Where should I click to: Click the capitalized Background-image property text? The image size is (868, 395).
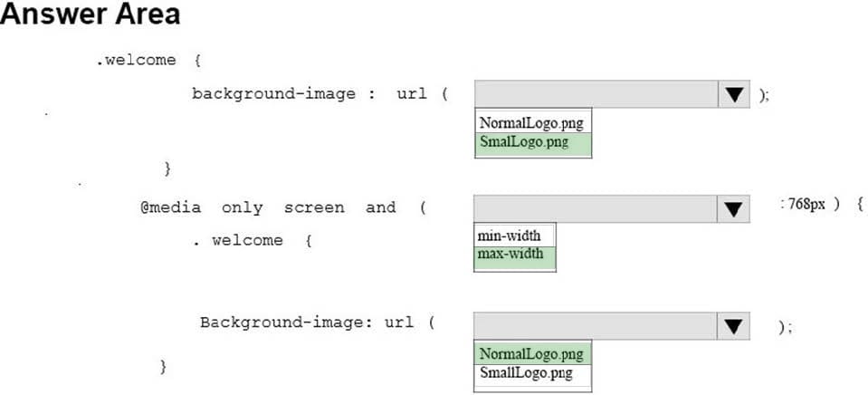click(281, 323)
